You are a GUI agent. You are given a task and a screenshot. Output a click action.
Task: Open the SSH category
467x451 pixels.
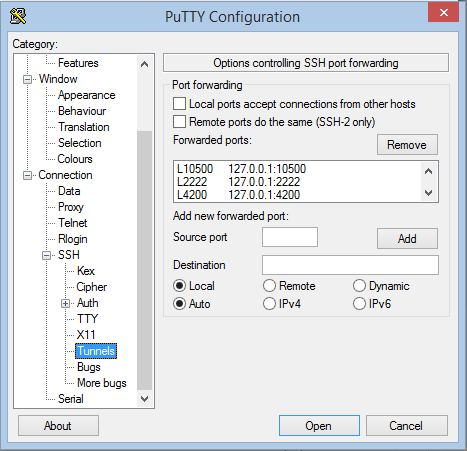pyautogui.click(x=69, y=255)
